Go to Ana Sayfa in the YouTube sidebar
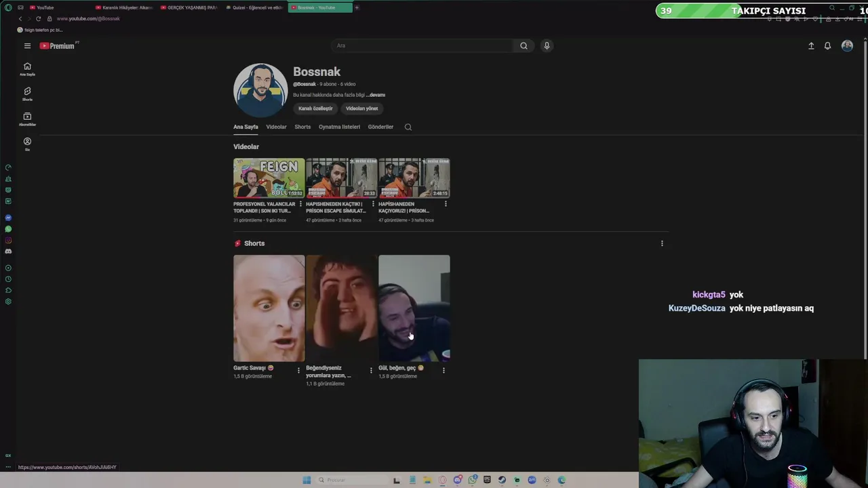The width and height of the screenshot is (868, 488). click(x=27, y=69)
